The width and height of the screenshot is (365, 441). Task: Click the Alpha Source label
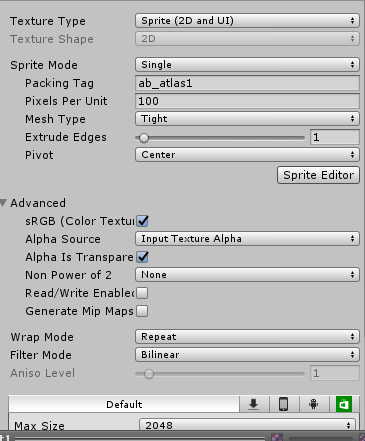[63, 239]
